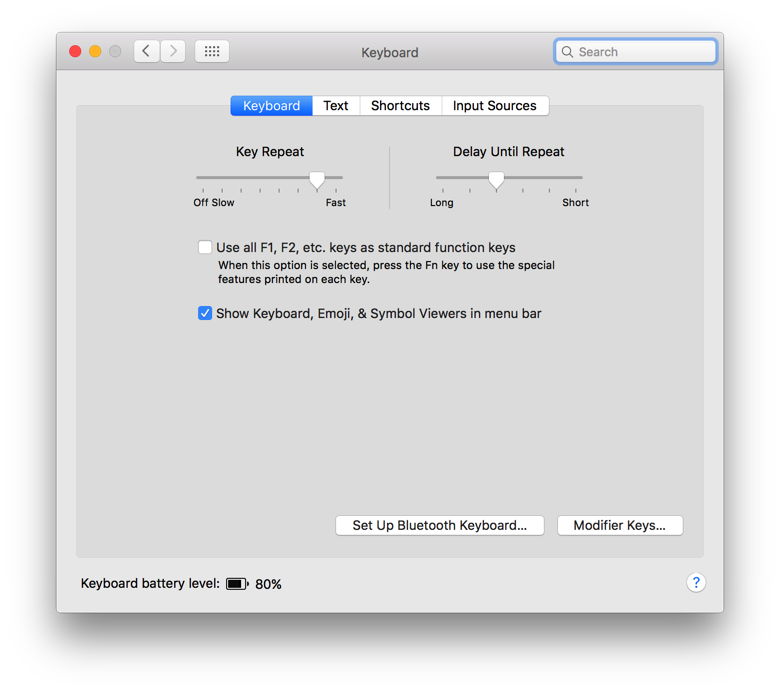Viewport: 780px width, 693px height.
Task: Close the Keyboard preferences window
Action: pyautogui.click(x=75, y=51)
